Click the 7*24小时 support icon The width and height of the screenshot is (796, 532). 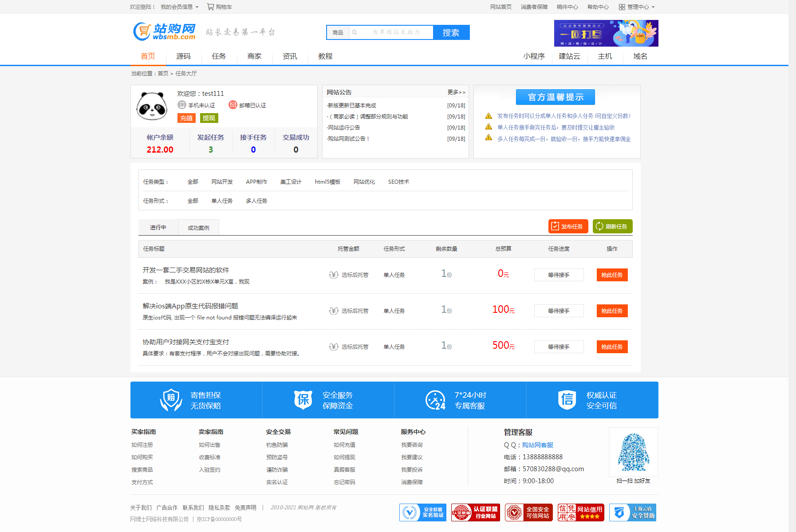(435, 400)
